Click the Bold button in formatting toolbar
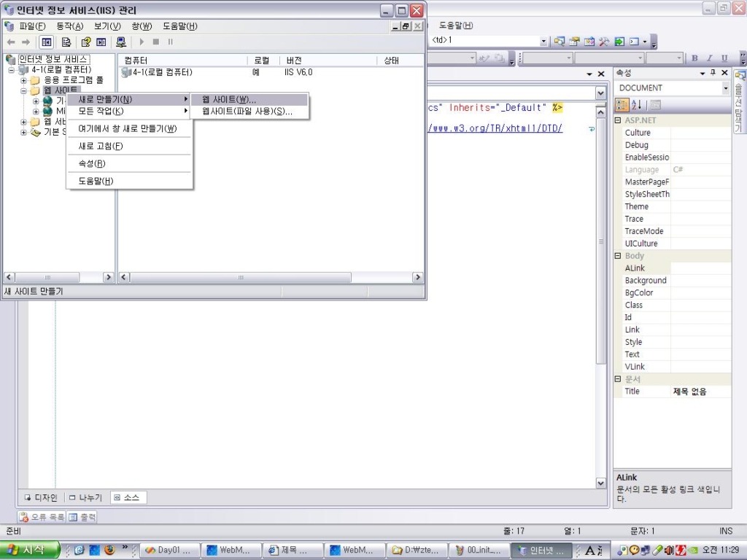The image size is (747, 560). tap(694, 58)
